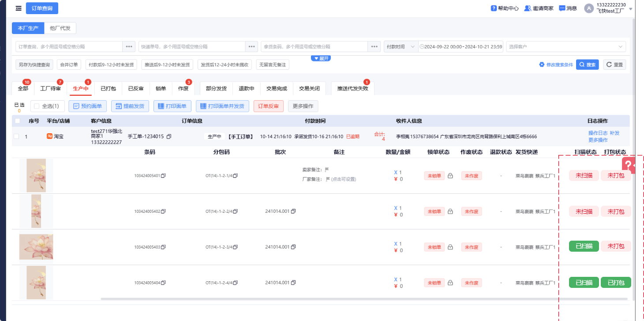The width and height of the screenshot is (644, 321).
Task: Open the 帮助中心 help icon
Action: 494,8
